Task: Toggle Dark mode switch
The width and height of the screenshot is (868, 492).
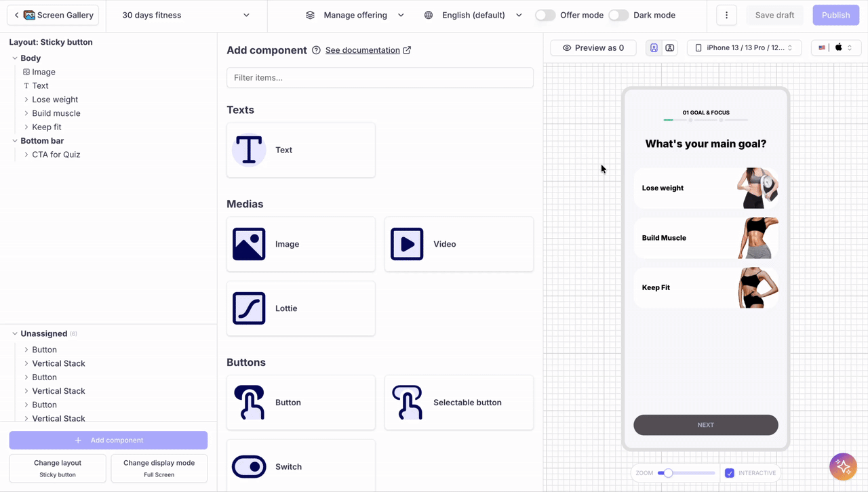Action: (x=618, y=15)
